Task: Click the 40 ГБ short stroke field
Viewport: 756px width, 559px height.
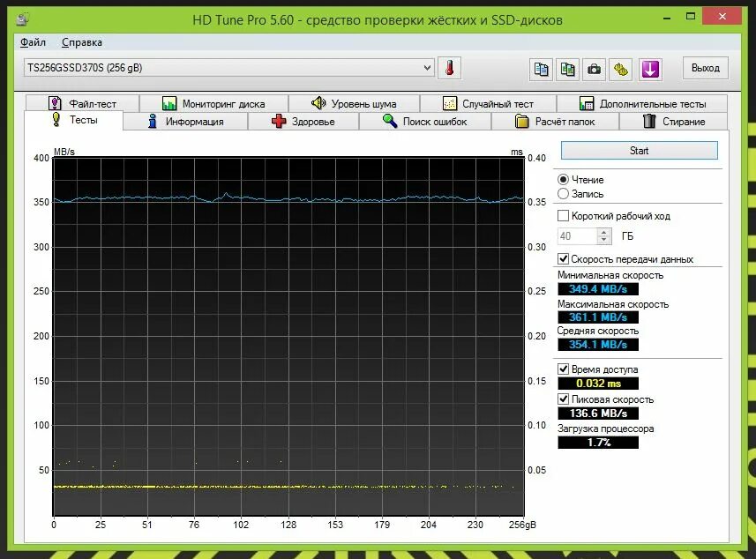Action: click(x=578, y=236)
